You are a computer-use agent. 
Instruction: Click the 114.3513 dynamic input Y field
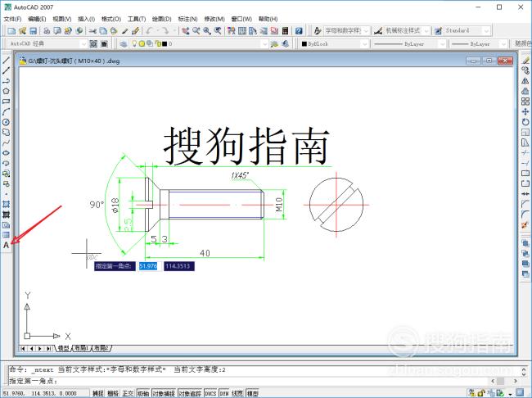[178, 266]
